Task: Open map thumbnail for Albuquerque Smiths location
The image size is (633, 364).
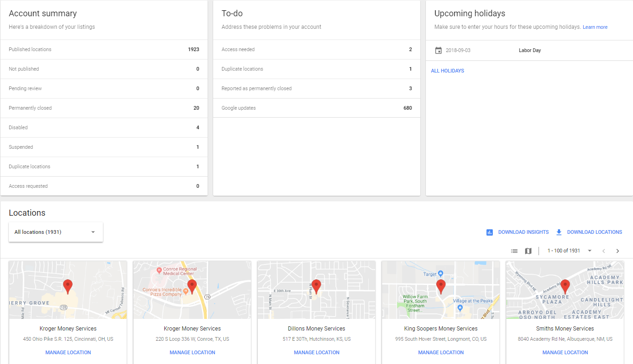Action: [x=565, y=290]
